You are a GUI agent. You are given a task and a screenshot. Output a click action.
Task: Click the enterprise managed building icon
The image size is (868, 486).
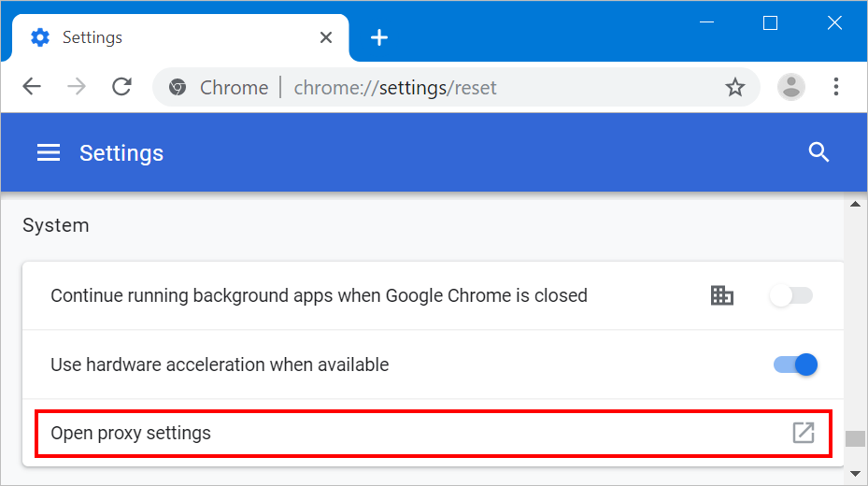coord(722,295)
